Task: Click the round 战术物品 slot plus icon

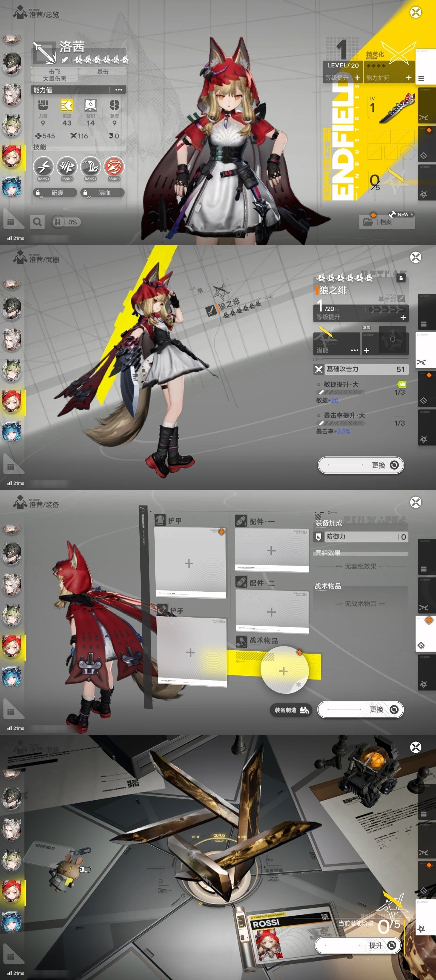Action: coord(284,671)
